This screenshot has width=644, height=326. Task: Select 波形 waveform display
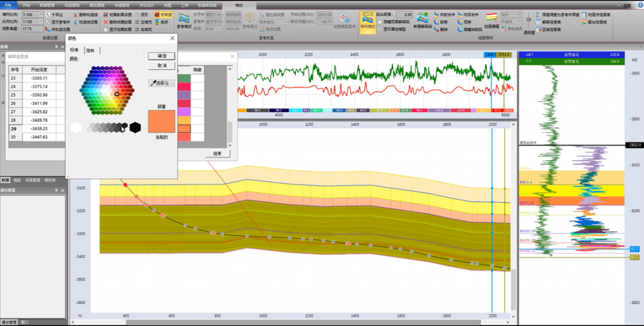[x=142, y=15]
